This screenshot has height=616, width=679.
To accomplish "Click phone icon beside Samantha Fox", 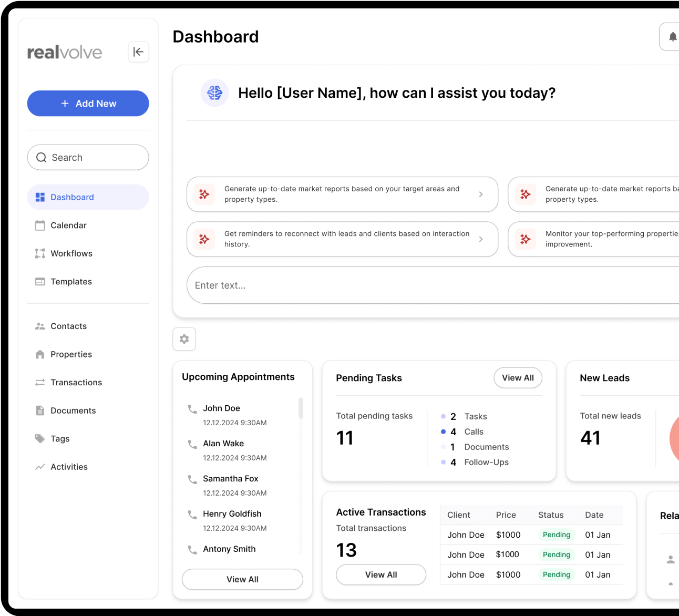I will coord(192,479).
